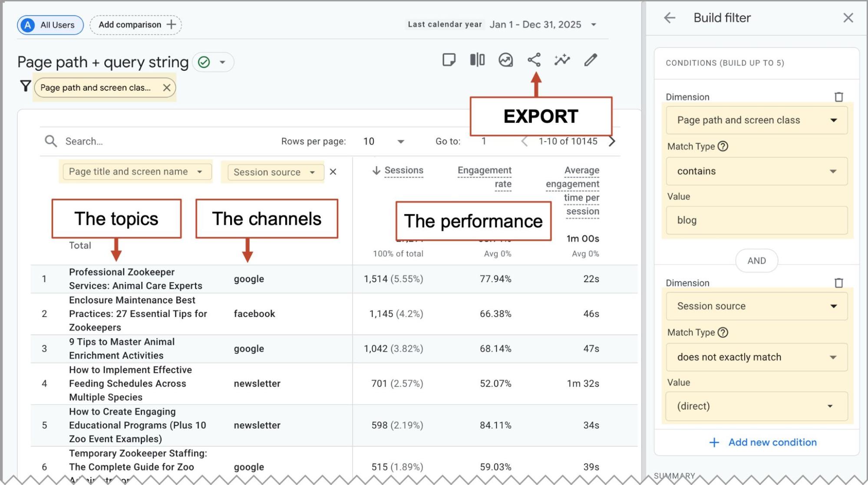Click the second Match Type help icon
868x485 pixels.
pyautogui.click(x=723, y=333)
